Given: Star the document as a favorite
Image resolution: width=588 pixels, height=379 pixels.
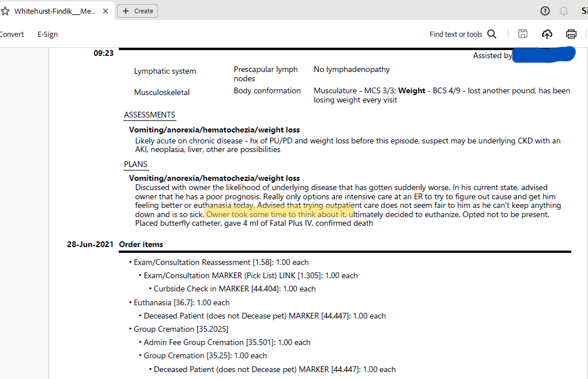Looking at the screenshot, I should [x=5, y=11].
